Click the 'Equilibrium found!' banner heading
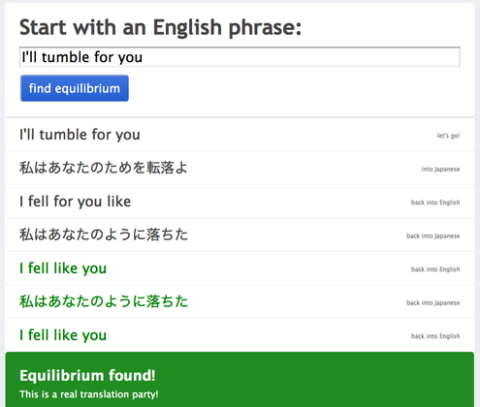Viewport: 480px width, 407px height. [87, 376]
